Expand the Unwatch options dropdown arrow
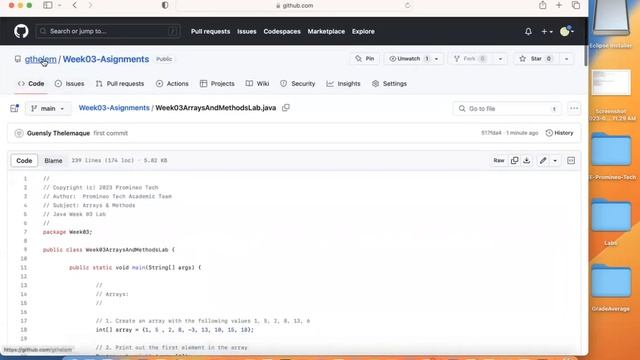The width and height of the screenshot is (640, 360). [x=437, y=59]
